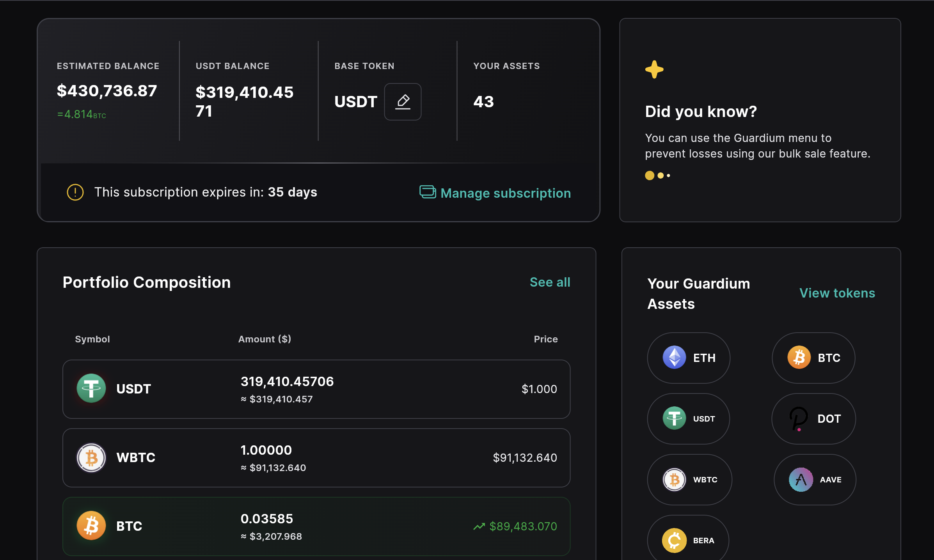Click the green trend arrow next to BTC price
Image resolution: width=934 pixels, height=560 pixels.
(479, 526)
